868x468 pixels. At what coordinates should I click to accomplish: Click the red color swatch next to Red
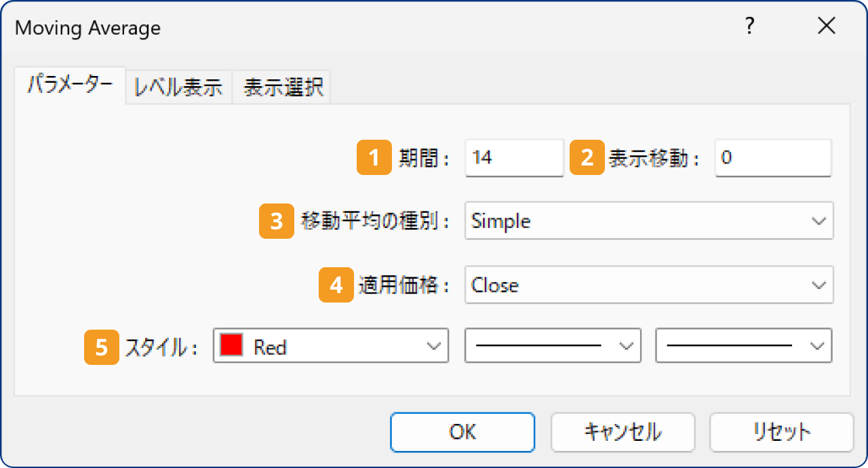[231, 346]
